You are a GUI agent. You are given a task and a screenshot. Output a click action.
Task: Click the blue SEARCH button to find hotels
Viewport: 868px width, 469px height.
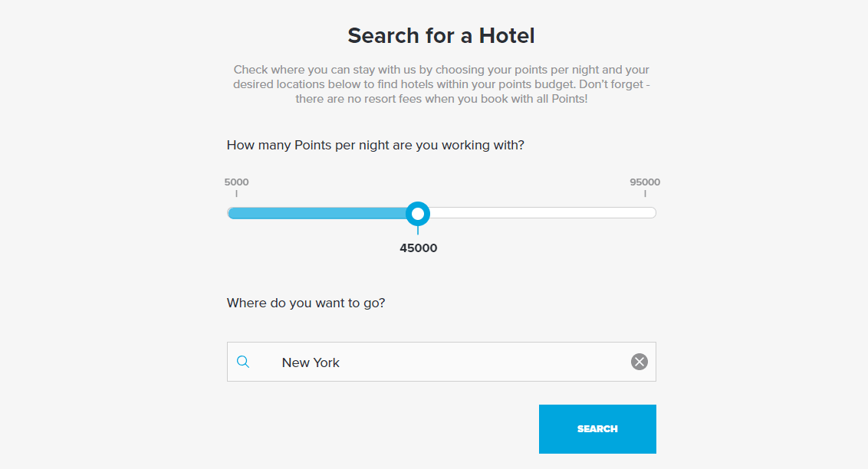tap(597, 428)
